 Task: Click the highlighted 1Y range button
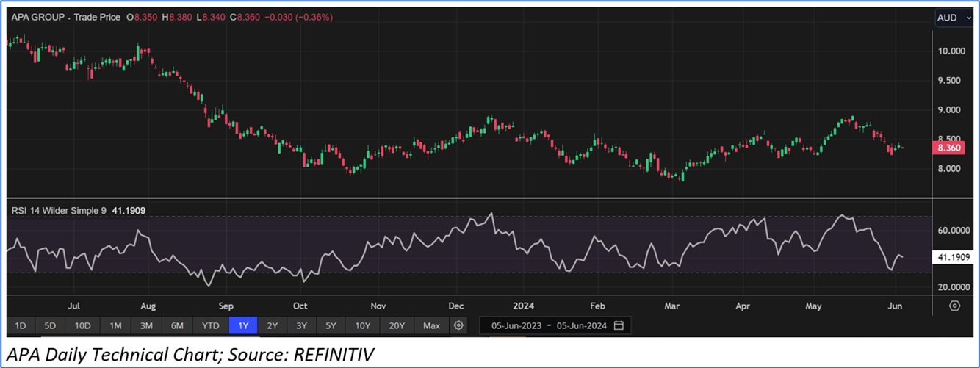point(243,325)
